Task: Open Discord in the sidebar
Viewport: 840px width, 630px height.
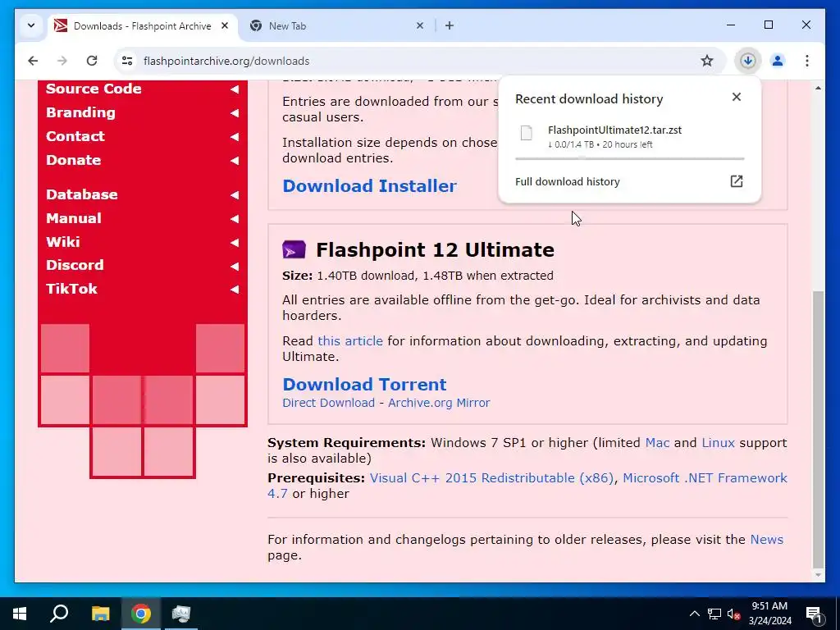Action: 75,265
